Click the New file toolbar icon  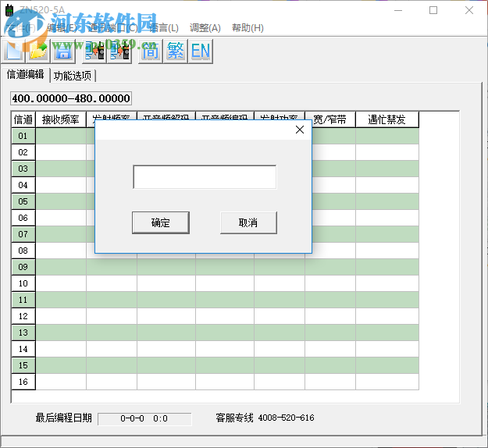14,51
